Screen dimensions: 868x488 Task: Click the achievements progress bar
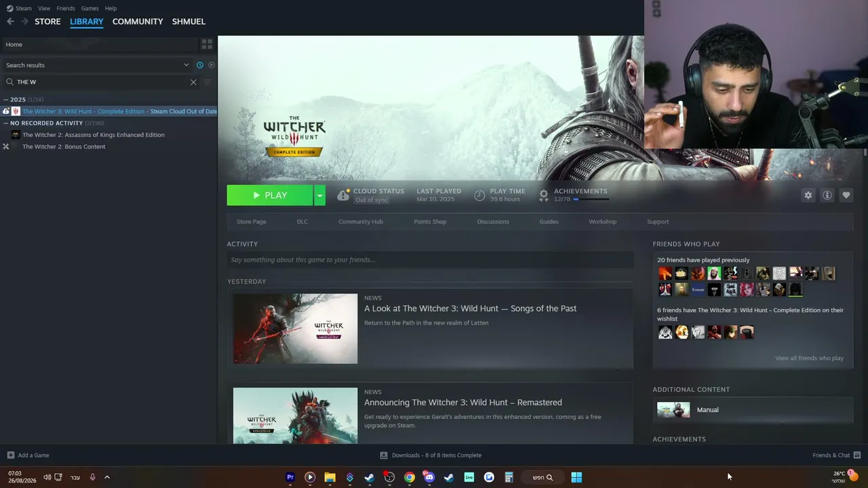(591, 199)
